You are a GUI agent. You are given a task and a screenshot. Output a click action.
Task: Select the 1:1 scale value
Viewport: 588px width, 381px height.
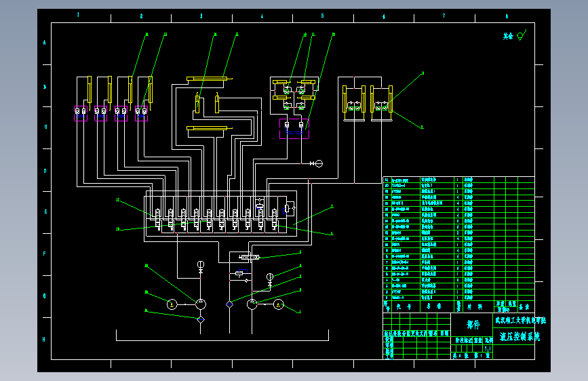488,348
